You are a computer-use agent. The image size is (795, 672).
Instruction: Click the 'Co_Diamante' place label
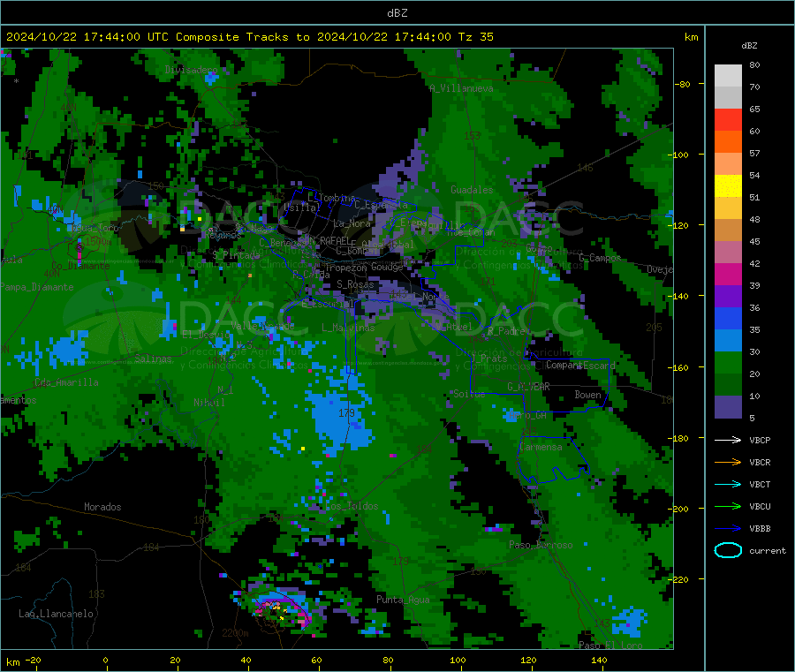(80, 266)
